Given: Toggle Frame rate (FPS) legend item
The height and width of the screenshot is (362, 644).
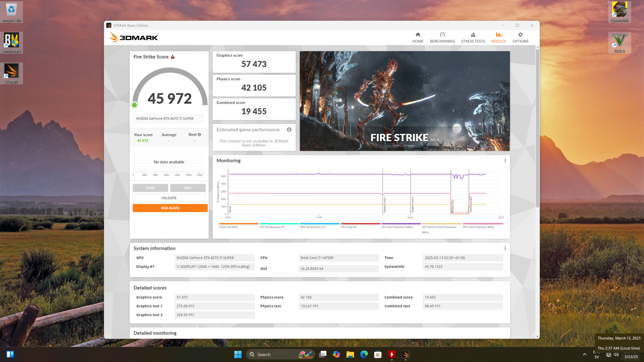Looking at the screenshot, I should (238, 226).
